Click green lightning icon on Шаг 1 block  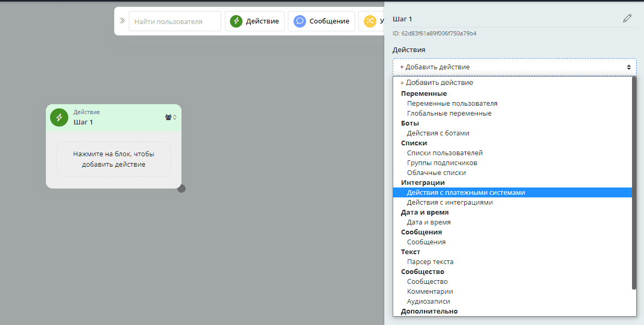(x=59, y=117)
